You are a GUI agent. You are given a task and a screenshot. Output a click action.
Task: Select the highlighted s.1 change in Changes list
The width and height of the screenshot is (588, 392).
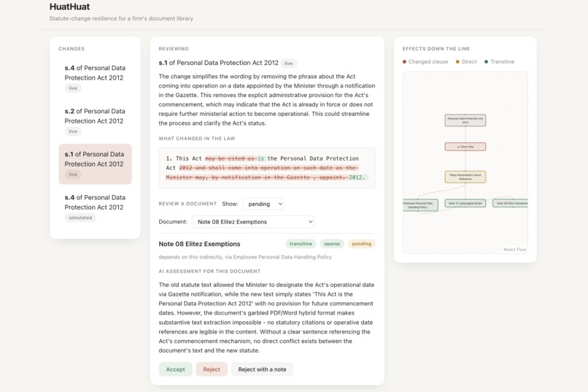pos(95,164)
